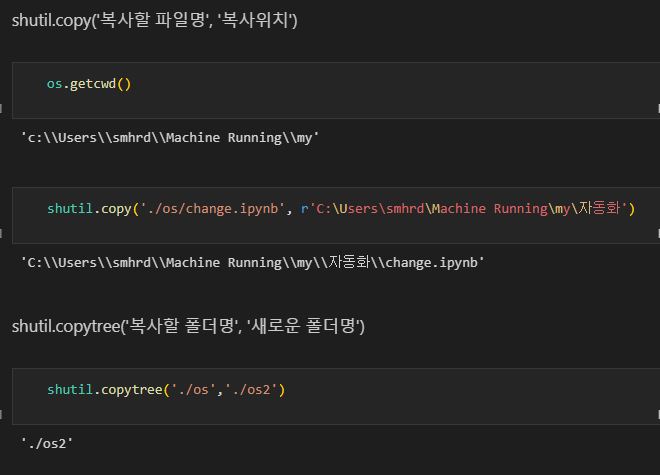Screen dimensions: 660x475
Task: Click the markdown heading shutil.copy('복사할 파일명', '복사위치')
Action: pyautogui.click(x=154, y=20)
